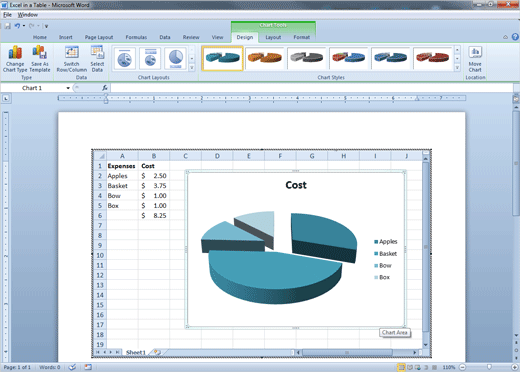Viewport: 520px width, 372px height.
Task: Open the File menu
Action: pos(7,15)
